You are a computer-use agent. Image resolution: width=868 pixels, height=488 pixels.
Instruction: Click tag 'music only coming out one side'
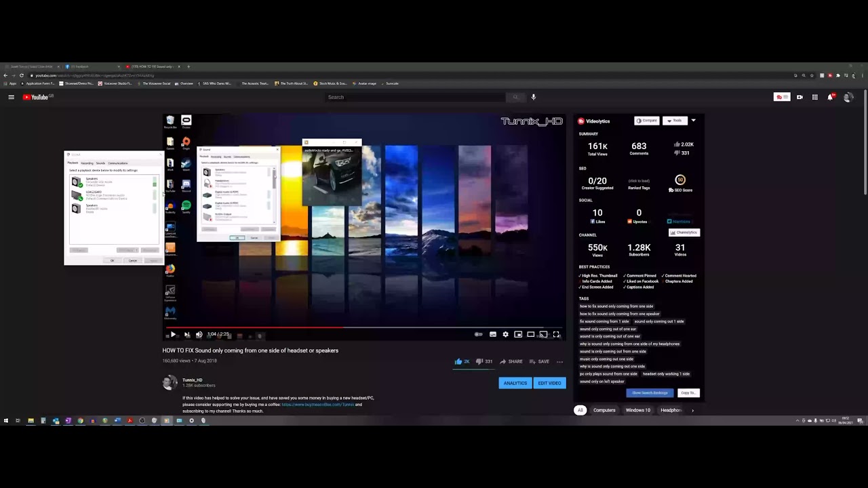(606, 359)
